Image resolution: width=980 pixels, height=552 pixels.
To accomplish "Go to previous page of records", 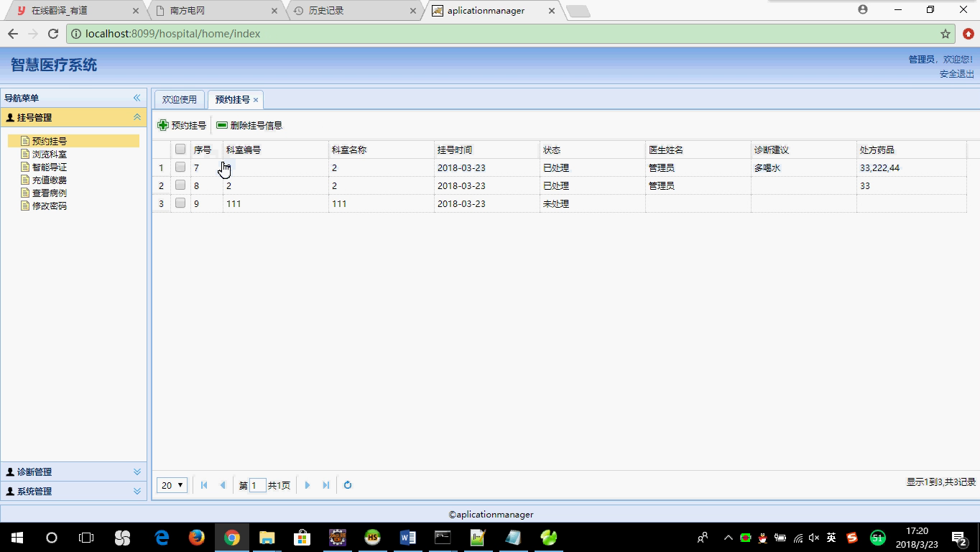I will point(223,485).
